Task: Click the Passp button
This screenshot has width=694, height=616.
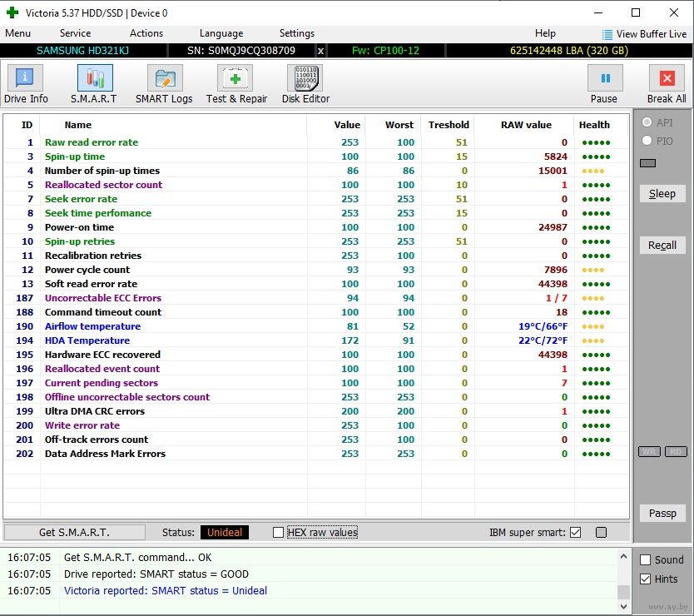Action: 662,513
